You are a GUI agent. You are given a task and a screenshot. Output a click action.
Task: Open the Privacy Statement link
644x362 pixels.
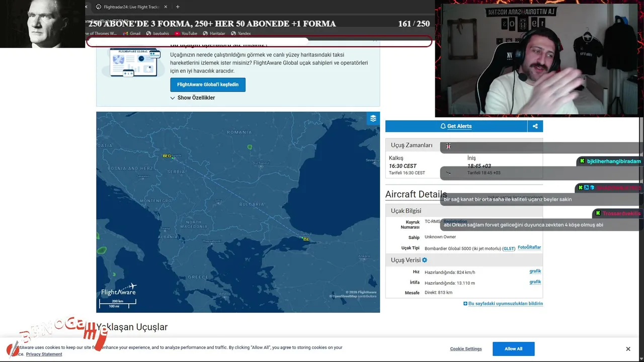tap(44, 354)
